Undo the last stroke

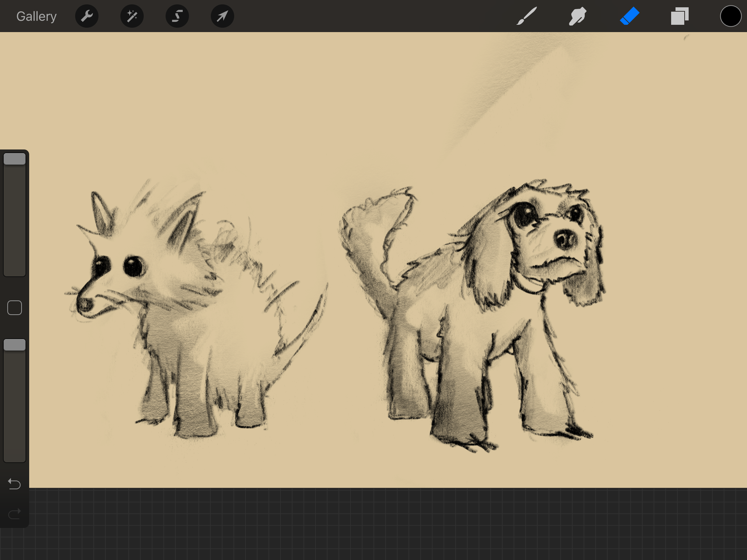coord(15,484)
